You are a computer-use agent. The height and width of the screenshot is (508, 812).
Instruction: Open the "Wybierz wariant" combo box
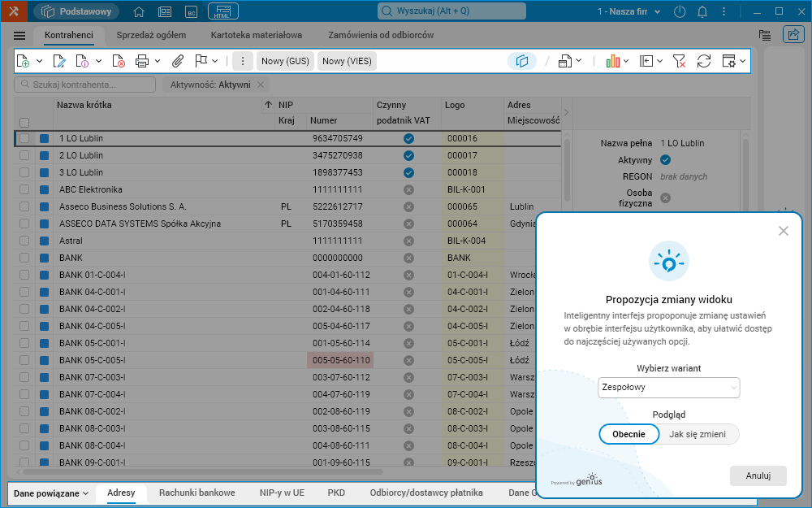(x=668, y=388)
